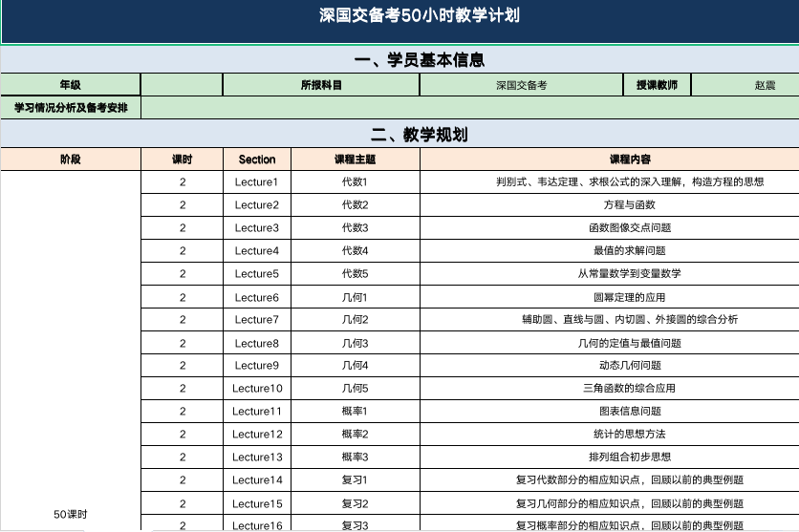Click the content cell 最值的求解问题
This screenshot has width=799, height=532.
[610, 250]
